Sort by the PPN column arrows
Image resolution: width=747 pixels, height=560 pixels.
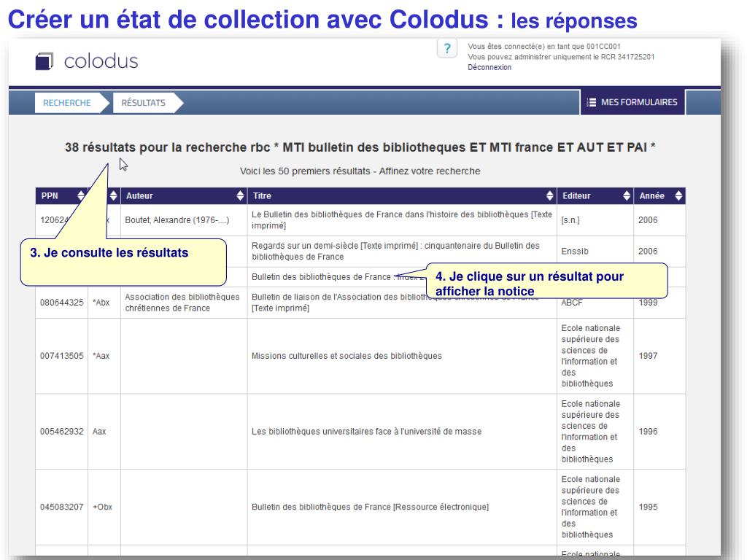(81, 195)
